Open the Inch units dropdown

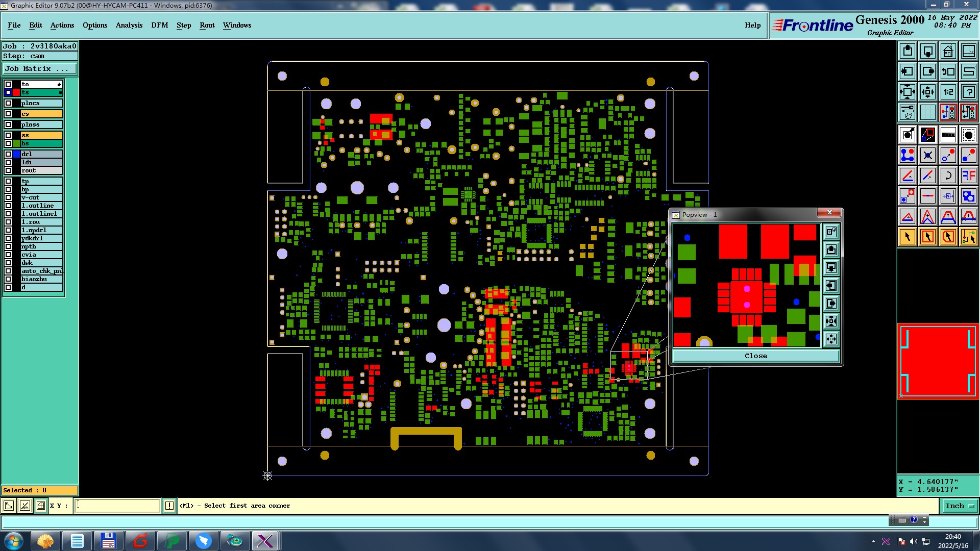coord(960,506)
